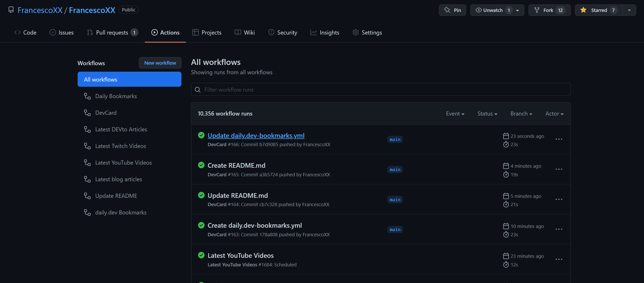This screenshot has height=283, width=644.
Task: Open the kebab menu for Latest YouTube Videos run
Action: pyautogui.click(x=559, y=259)
